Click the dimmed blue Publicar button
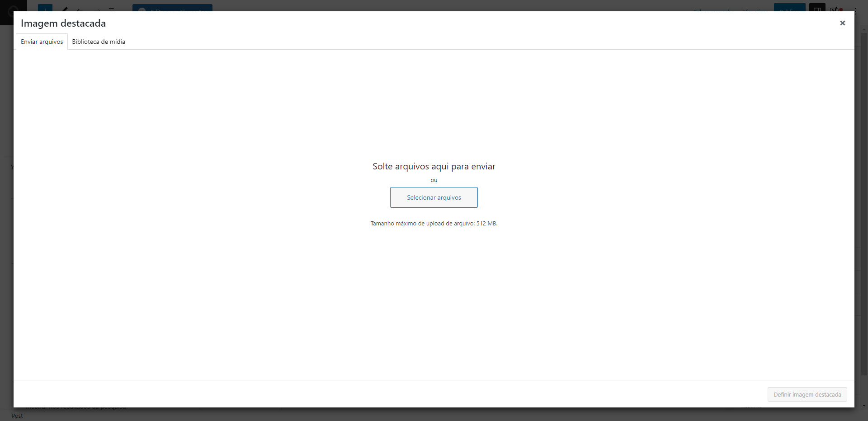868x421 pixels. click(x=789, y=8)
